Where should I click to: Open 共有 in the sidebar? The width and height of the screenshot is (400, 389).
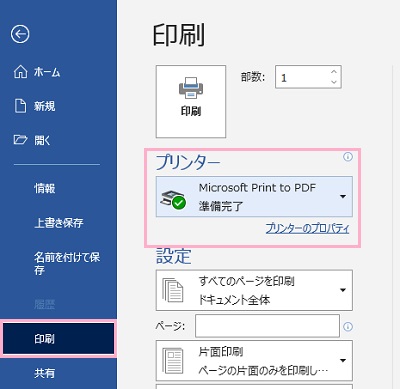pos(44,373)
